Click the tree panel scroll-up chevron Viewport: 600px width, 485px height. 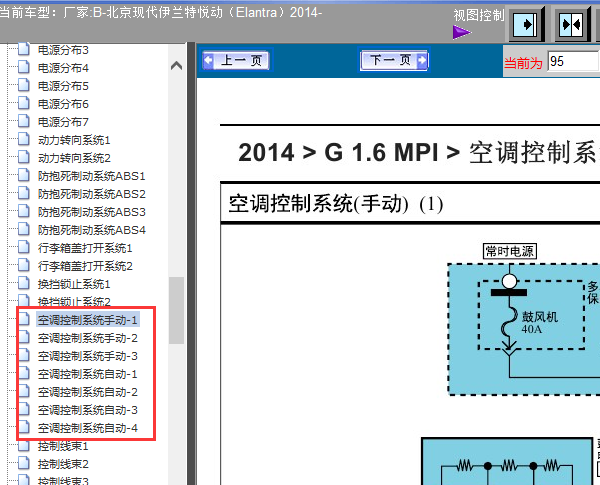(176, 66)
